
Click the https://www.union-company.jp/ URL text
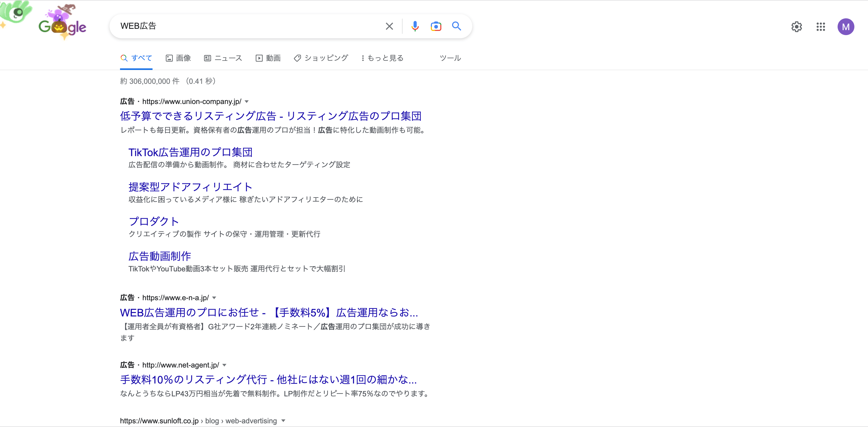tap(192, 102)
